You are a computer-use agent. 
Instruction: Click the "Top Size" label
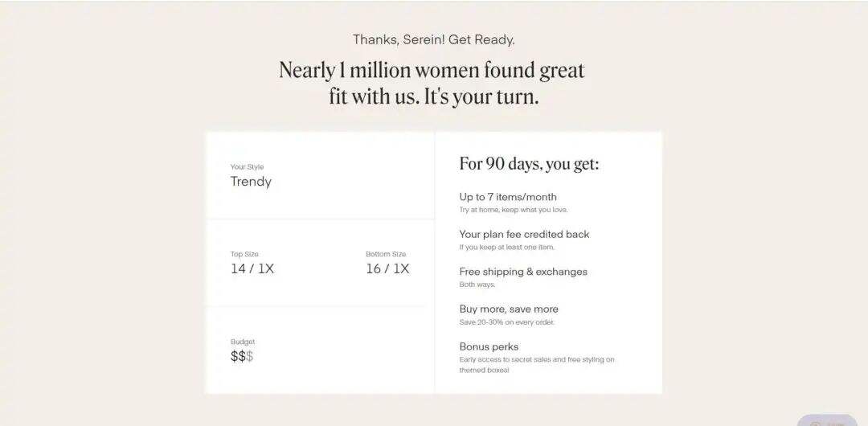[244, 254]
